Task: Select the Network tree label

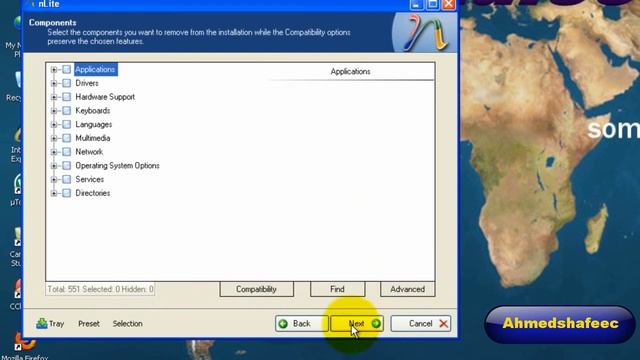Action: pyautogui.click(x=89, y=152)
